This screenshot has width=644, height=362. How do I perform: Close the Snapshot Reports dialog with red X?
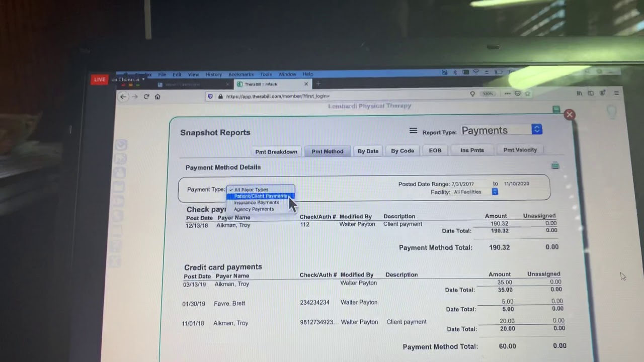pyautogui.click(x=569, y=115)
